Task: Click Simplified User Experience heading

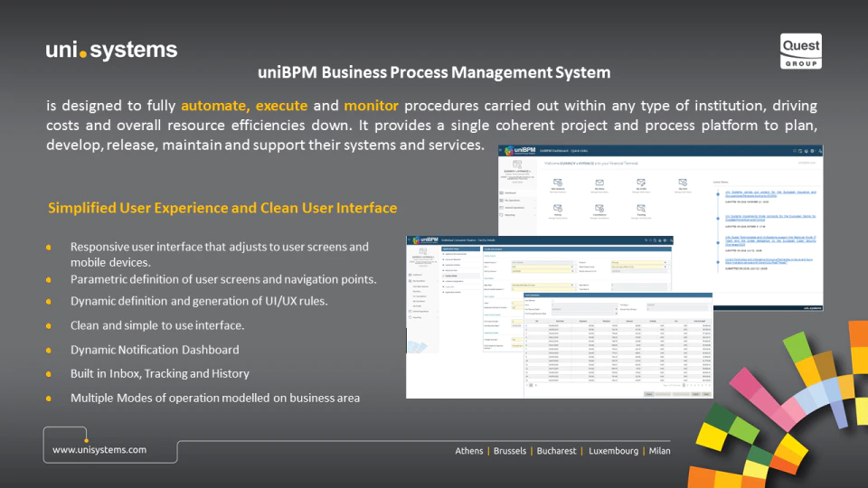Action: (222, 208)
